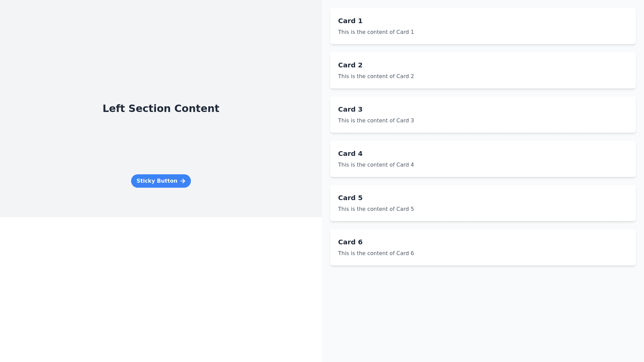Click the empty area beneath Card 6
Viewport: 644px width, 362px height.
[483, 312]
